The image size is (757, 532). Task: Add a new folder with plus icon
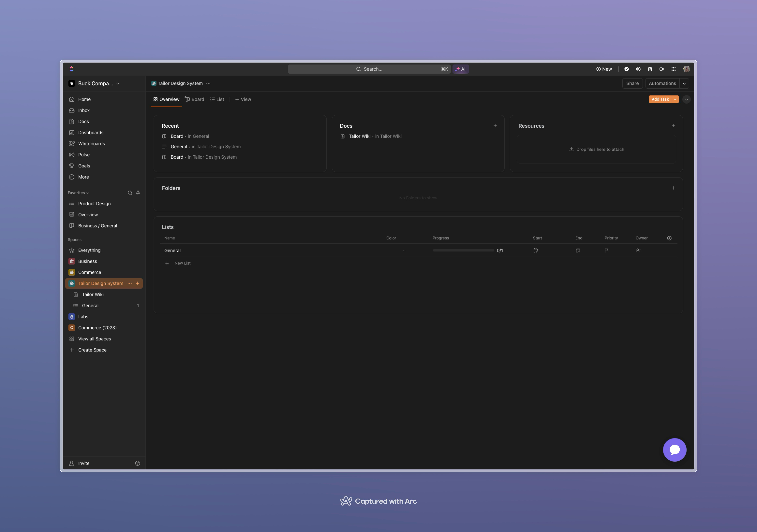[673, 188]
